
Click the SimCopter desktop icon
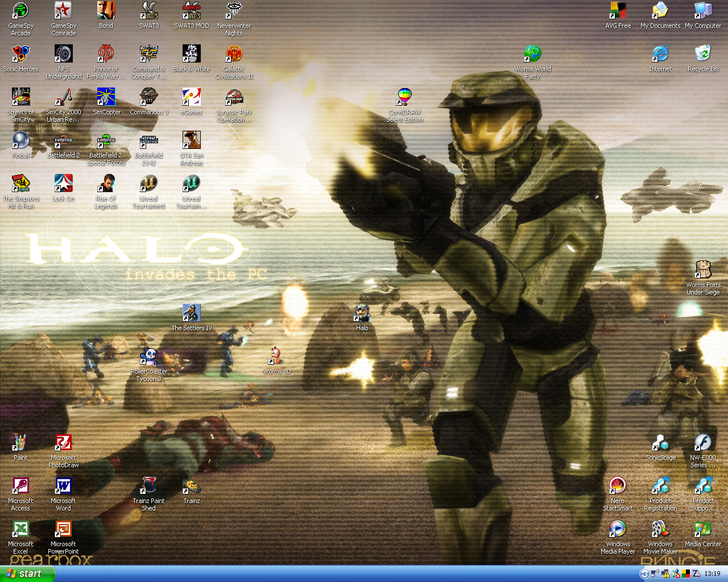tap(106, 102)
